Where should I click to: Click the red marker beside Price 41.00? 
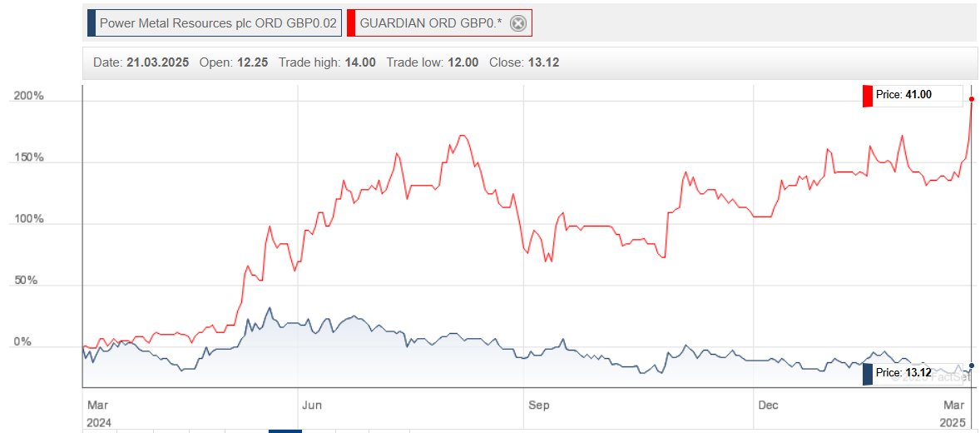pos(867,96)
